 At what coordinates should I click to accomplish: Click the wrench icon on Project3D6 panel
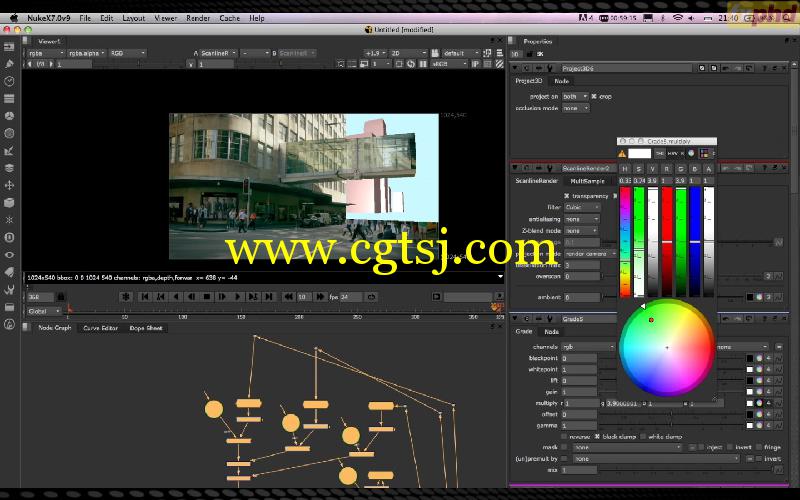[550, 68]
